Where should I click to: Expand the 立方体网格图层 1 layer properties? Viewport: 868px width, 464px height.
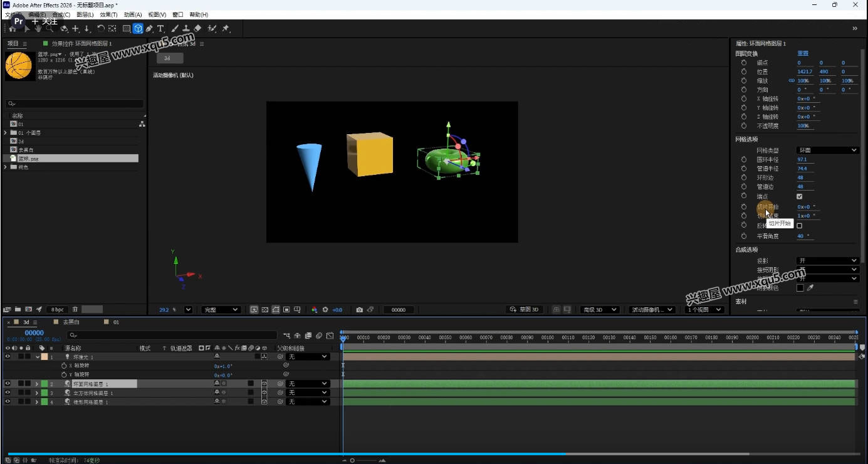(x=36, y=393)
